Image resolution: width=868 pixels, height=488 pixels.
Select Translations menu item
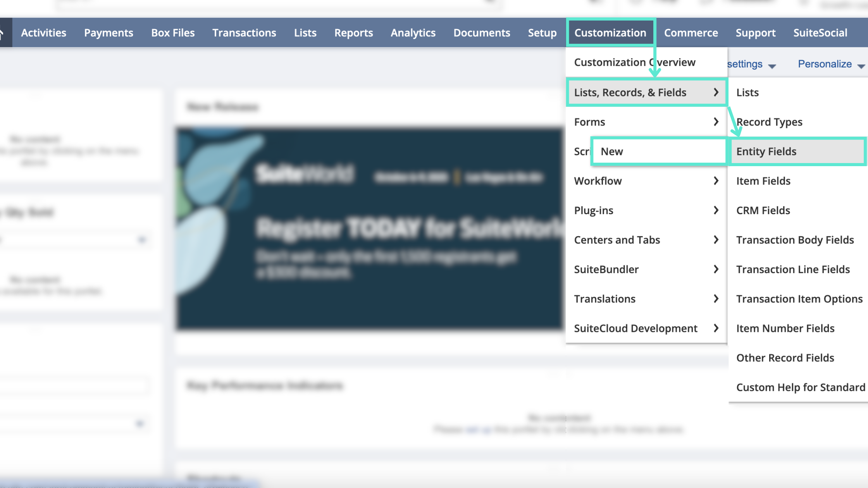click(x=646, y=299)
